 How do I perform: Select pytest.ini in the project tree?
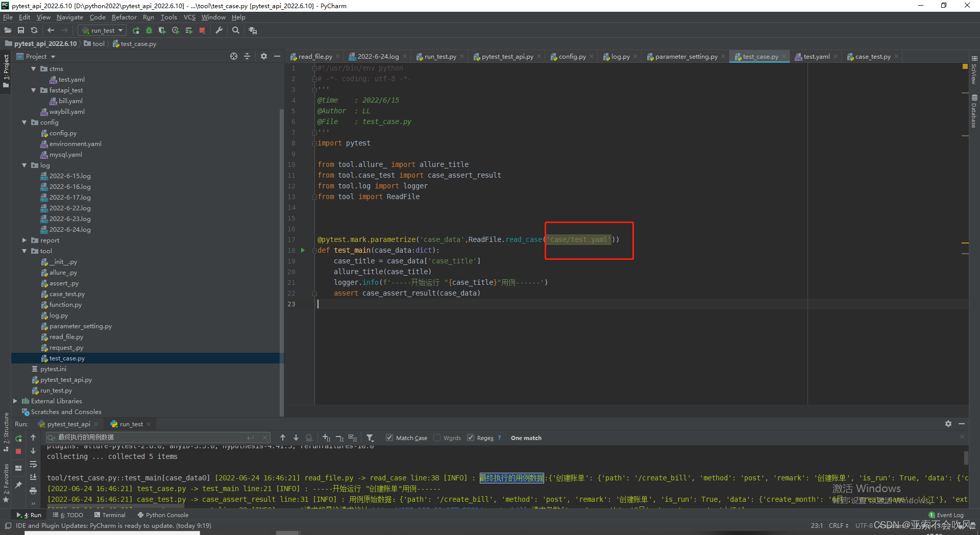point(53,369)
